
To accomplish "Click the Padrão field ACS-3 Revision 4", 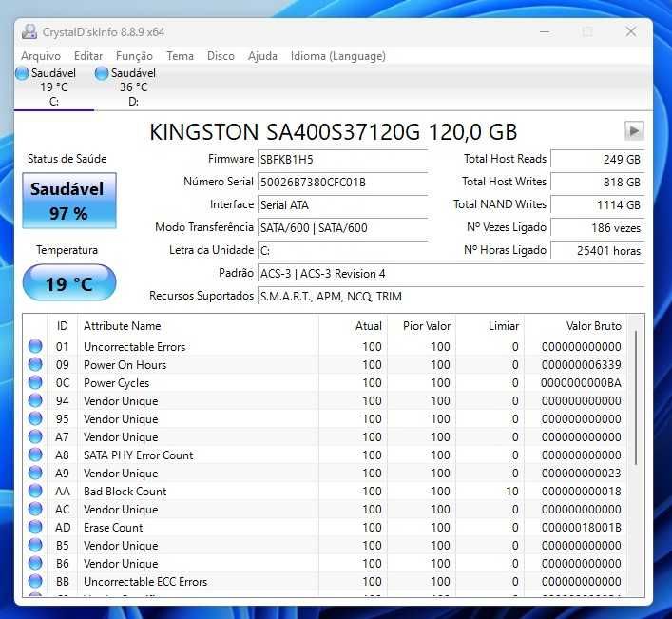I will click(x=451, y=274).
